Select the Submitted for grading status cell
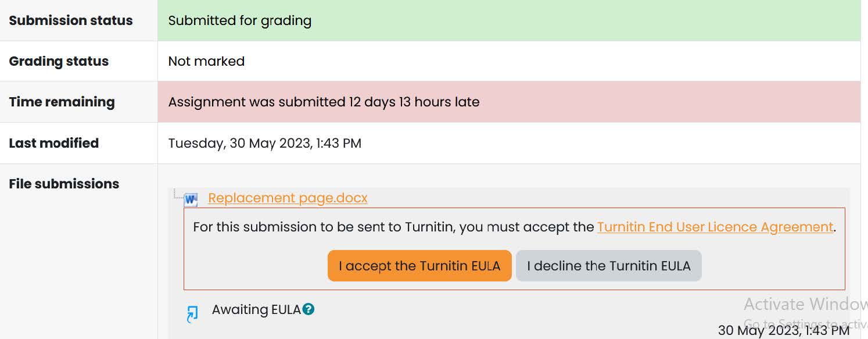The width and height of the screenshot is (868, 339). (240, 20)
